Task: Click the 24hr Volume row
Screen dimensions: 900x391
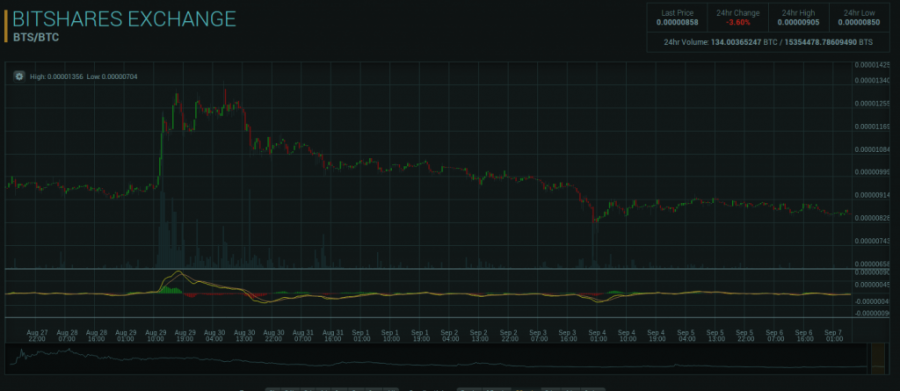Action: click(x=769, y=42)
